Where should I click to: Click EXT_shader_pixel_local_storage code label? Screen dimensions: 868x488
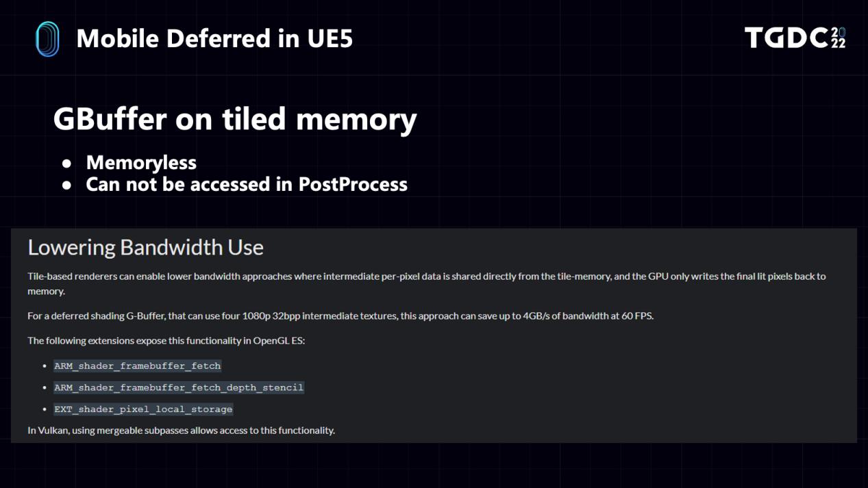[x=143, y=409]
